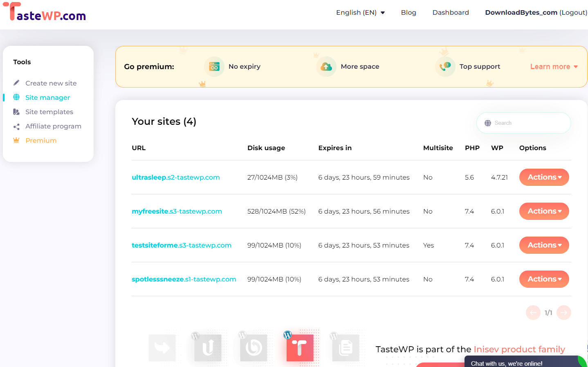Select Site manager in Tools
The width and height of the screenshot is (588, 367).
(x=47, y=97)
